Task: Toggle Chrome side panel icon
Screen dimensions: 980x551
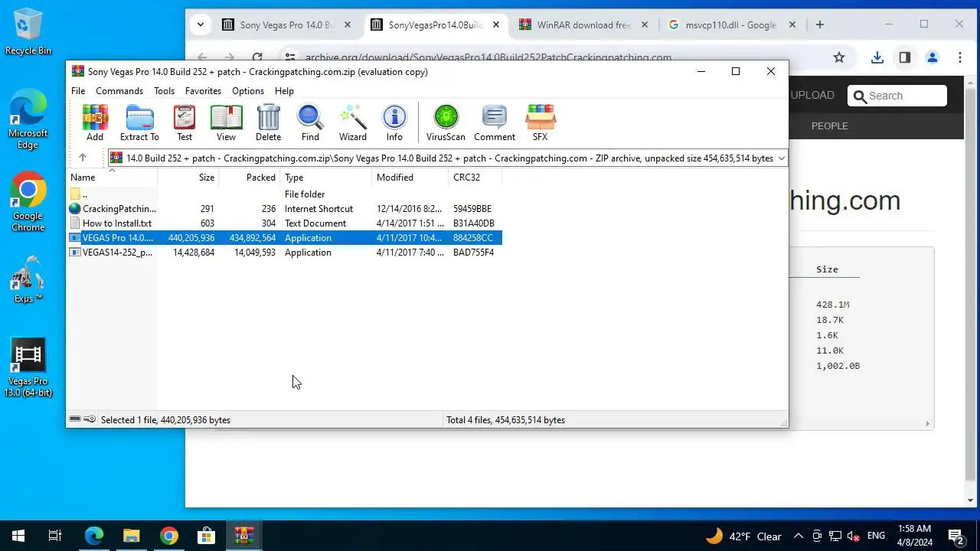Action: [x=905, y=57]
